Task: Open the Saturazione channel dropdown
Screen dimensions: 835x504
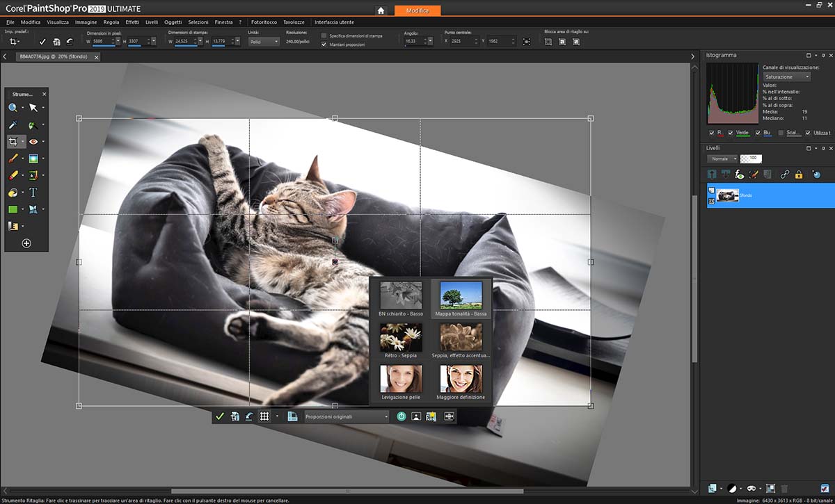Action: click(786, 76)
